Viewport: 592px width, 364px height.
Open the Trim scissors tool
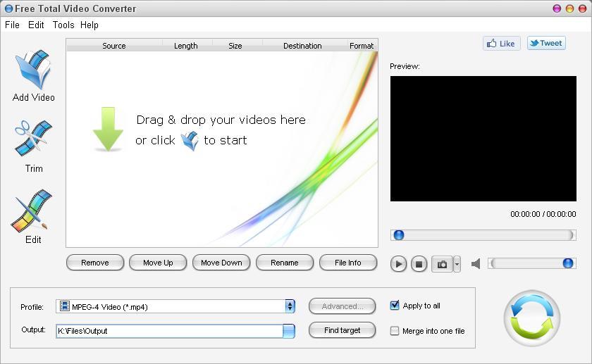click(x=33, y=139)
